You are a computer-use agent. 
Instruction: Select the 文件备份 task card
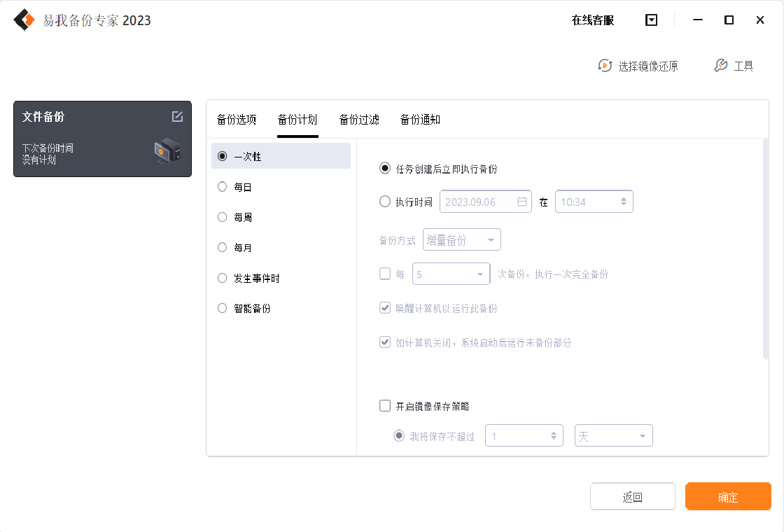[102, 139]
